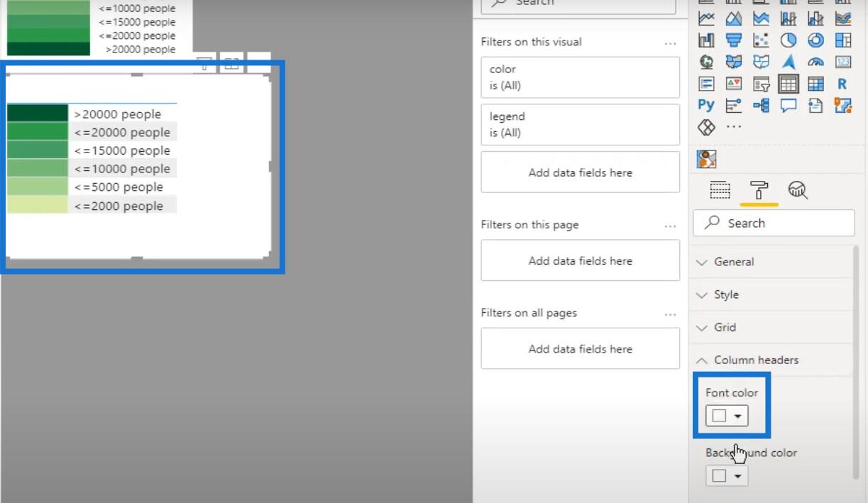Open Filters on this page more options

[x=670, y=226]
